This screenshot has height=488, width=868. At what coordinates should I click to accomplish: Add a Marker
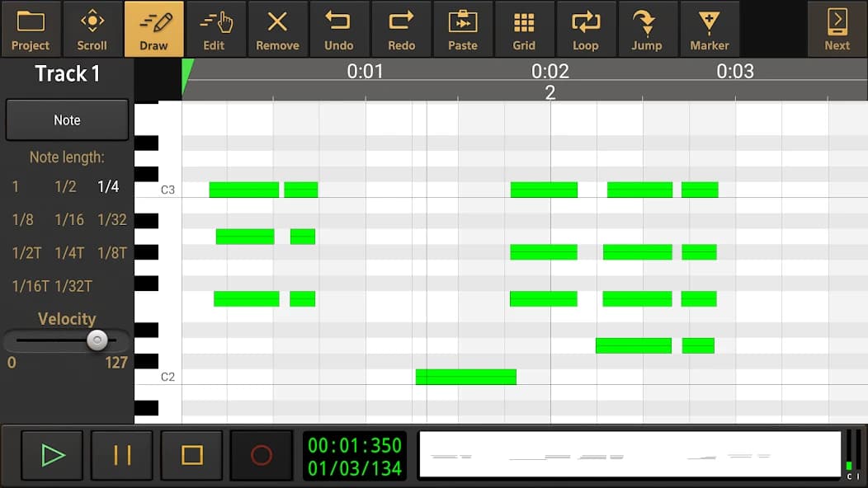coord(710,29)
